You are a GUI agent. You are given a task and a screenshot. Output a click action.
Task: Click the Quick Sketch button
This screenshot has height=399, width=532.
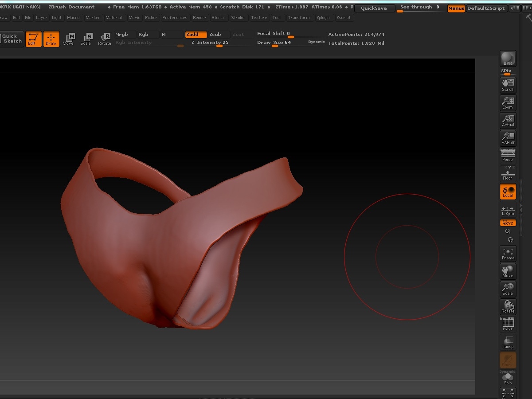(x=12, y=39)
